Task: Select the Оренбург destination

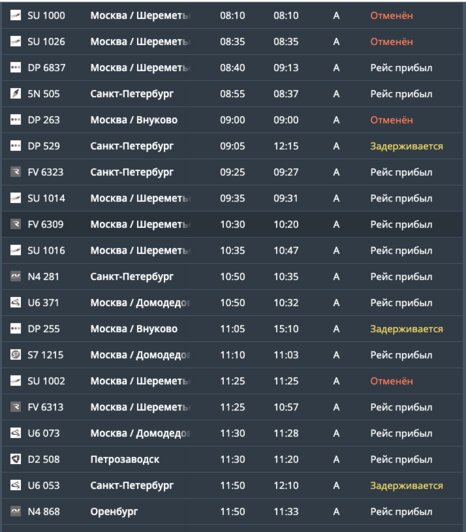Action: coord(114,512)
